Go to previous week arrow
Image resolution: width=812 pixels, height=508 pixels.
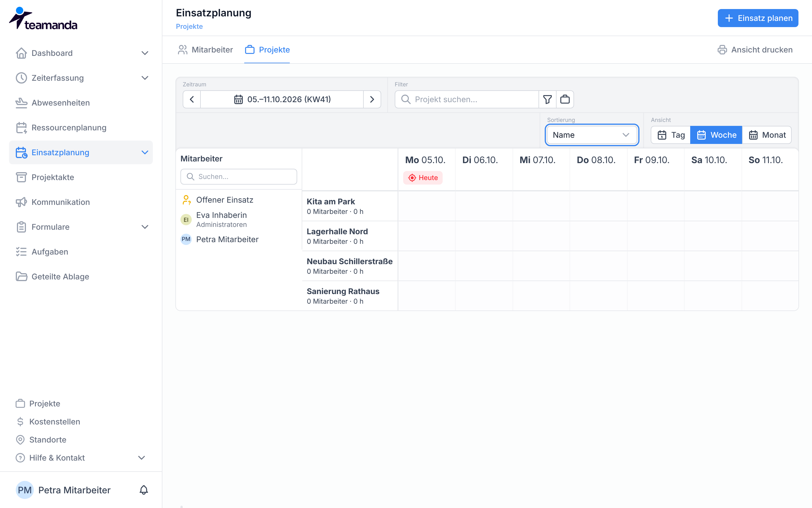[x=192, y=99]
